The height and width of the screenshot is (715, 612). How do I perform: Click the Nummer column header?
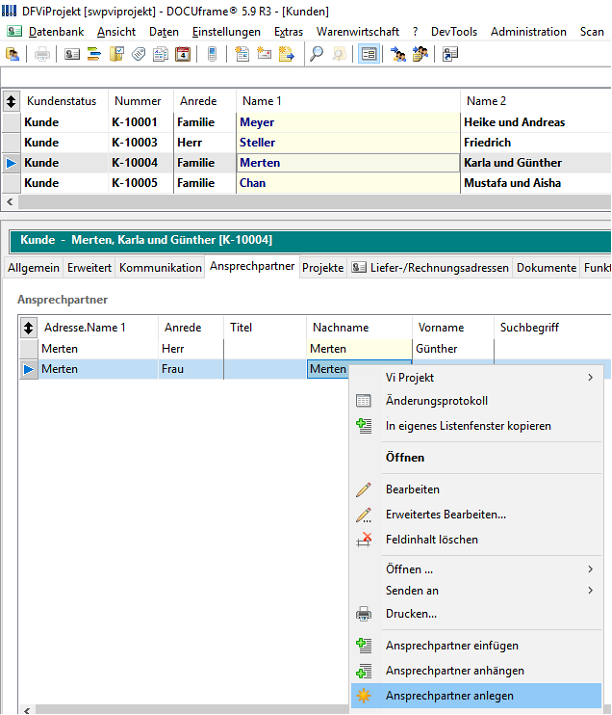[x=140, y=101]
